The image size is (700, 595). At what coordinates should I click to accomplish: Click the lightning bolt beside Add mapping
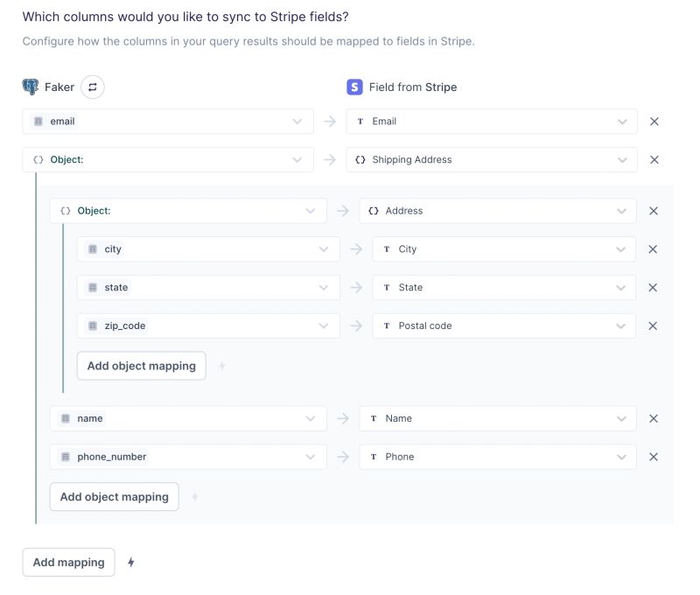[x=130, y=563]
